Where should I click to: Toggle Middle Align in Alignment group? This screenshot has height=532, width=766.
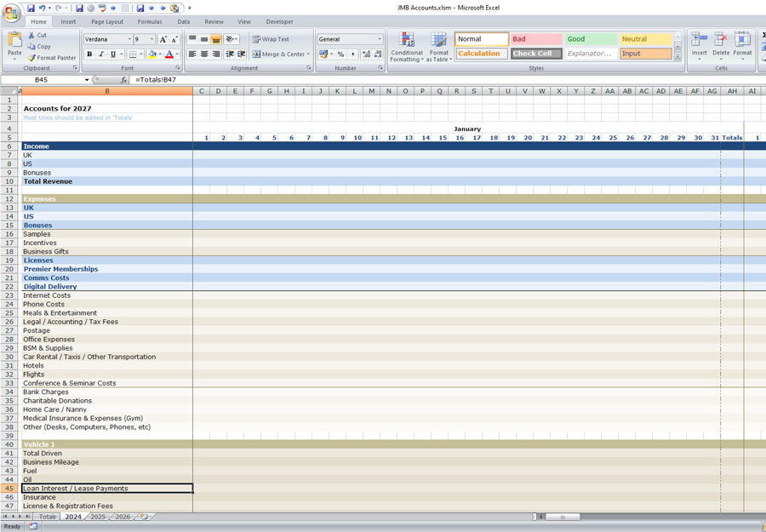click(204, 39)
